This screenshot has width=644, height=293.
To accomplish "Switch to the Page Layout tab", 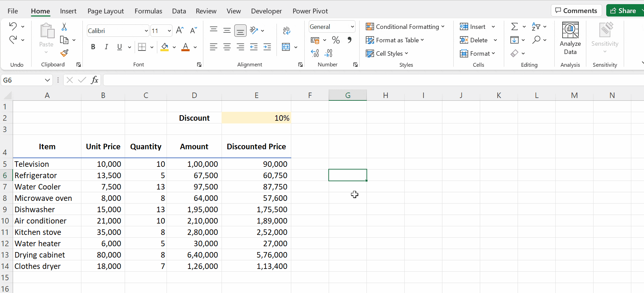I will coord(105,11).
